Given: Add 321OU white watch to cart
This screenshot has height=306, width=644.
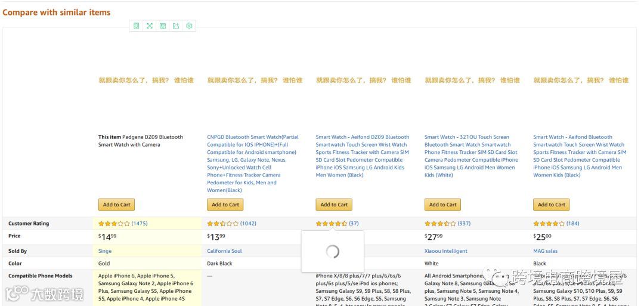Looking at the screenshot, I should pyautogui.click(x=442, y=205).
